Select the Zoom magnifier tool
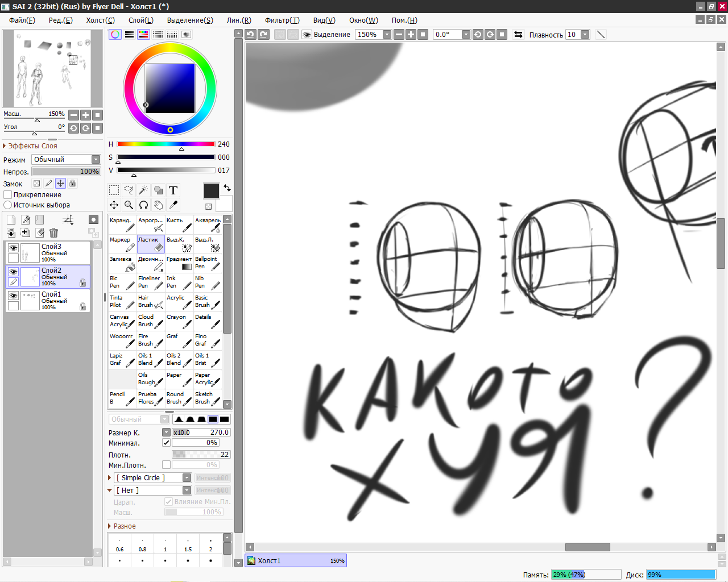 (x=129, y=205)
